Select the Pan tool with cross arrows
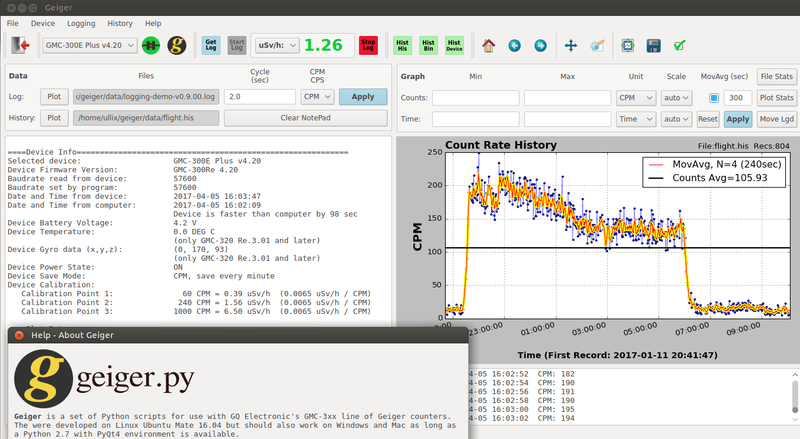Screen dimensions: 800x439 [571, 45]
